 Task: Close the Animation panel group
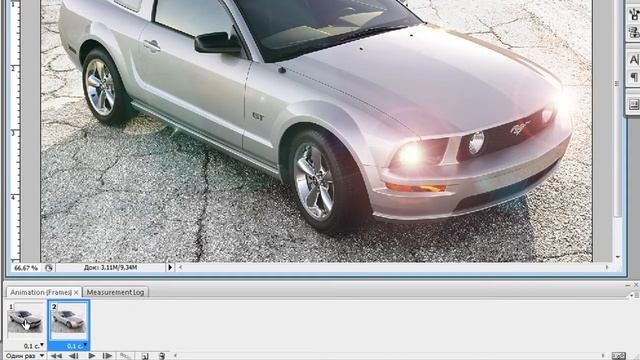pyautogui.click(x=636, y=285)
